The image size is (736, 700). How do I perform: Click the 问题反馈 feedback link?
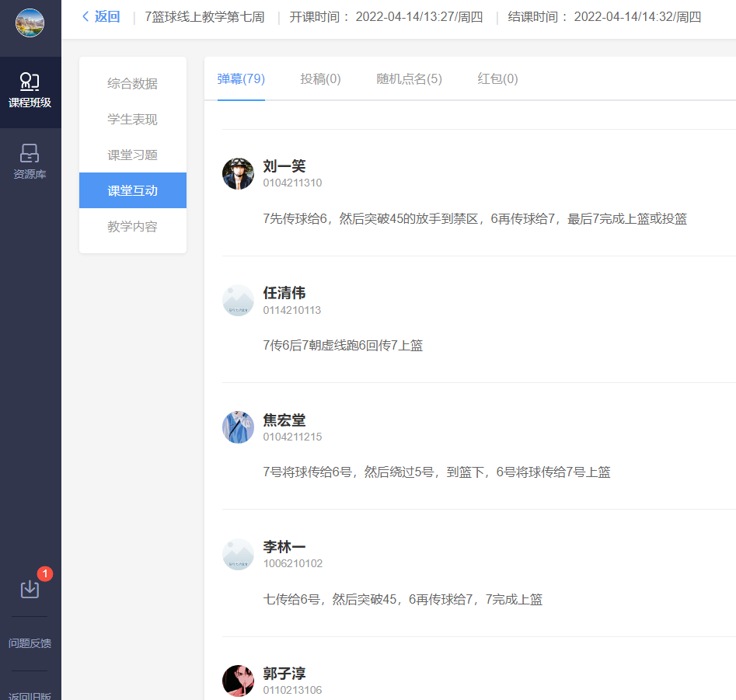(x=30, y=643)
